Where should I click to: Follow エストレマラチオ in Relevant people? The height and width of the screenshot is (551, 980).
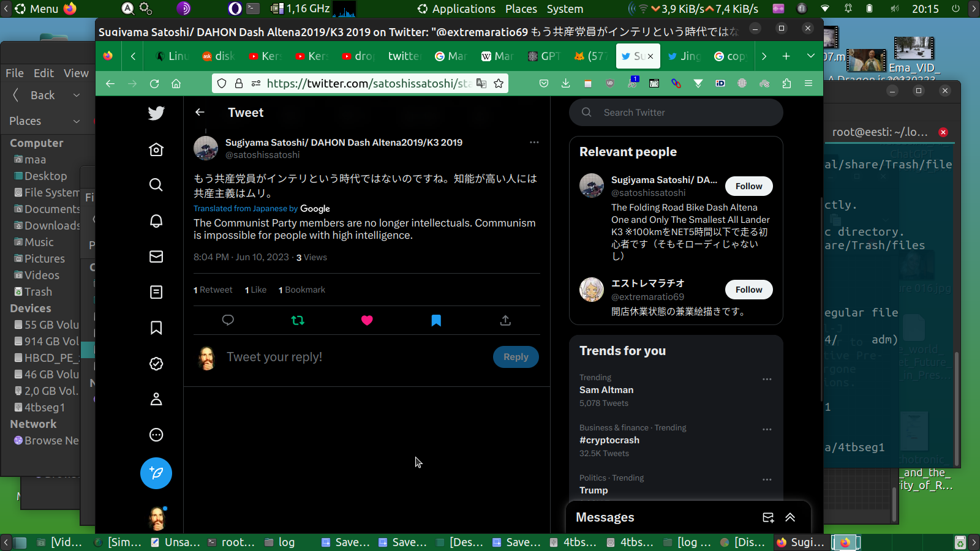[749, 290]
